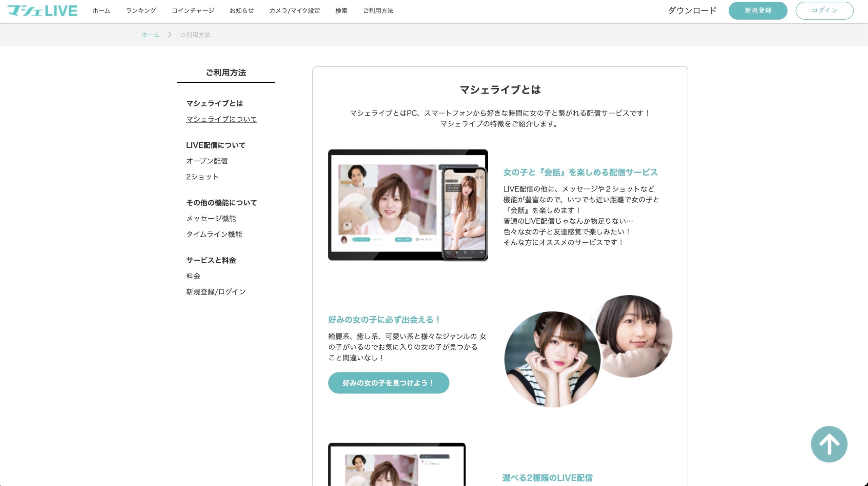The image size is (868, 486).
Task: Click sidebar heading その他の機能について
Action: point(221,203)
